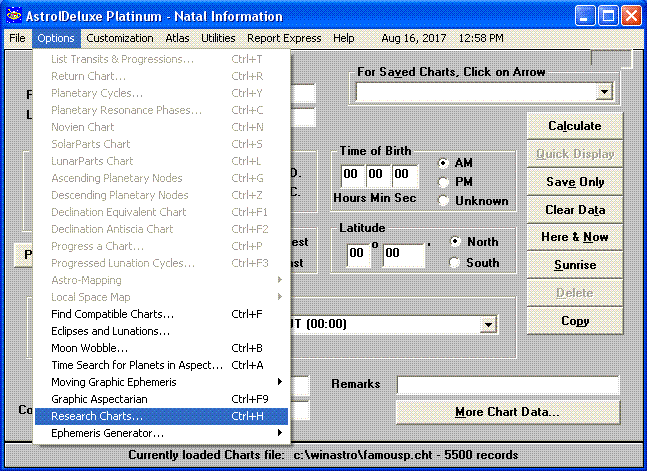Expand the Saved Charts dropdown arrow
The image size is (647, 471).
604,92
